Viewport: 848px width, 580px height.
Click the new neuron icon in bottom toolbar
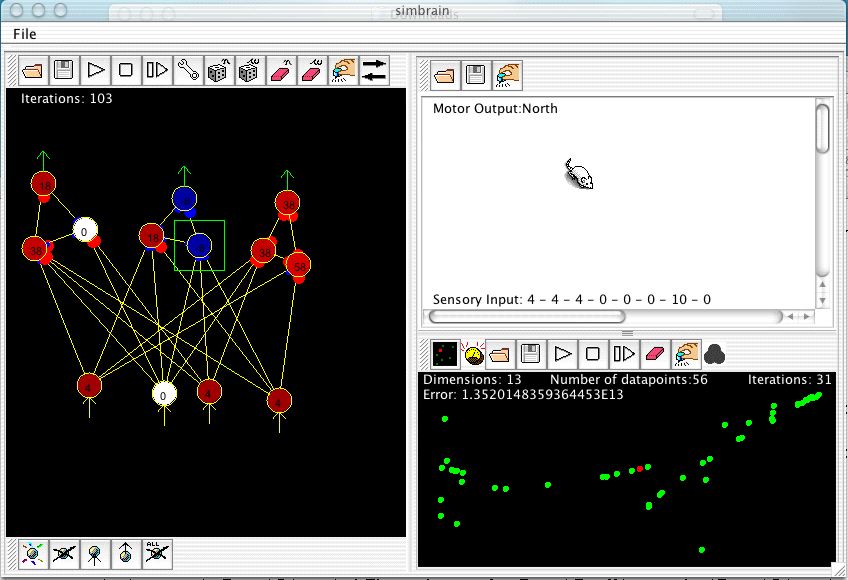(34, 553)
